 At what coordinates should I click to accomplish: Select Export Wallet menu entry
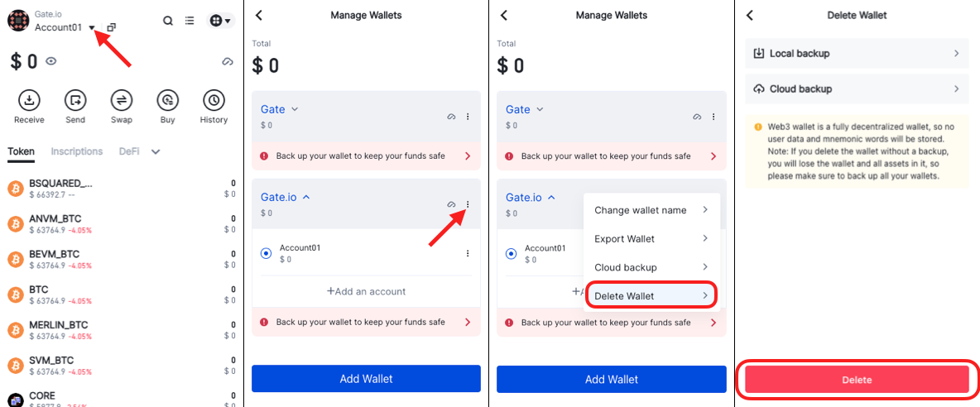coord(651,239)
